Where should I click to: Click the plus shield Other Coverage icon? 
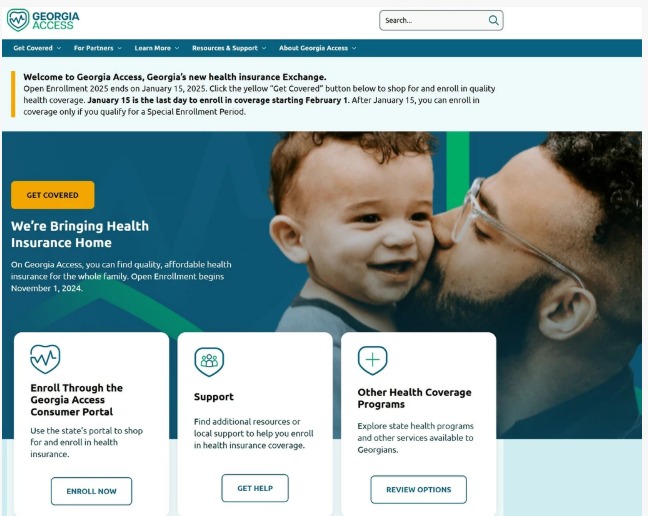coord(372,360)
